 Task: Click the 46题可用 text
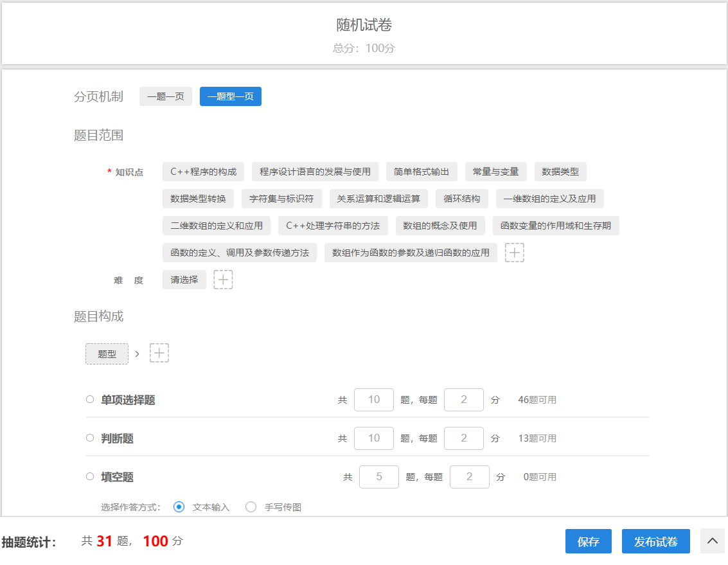(537, 400)
